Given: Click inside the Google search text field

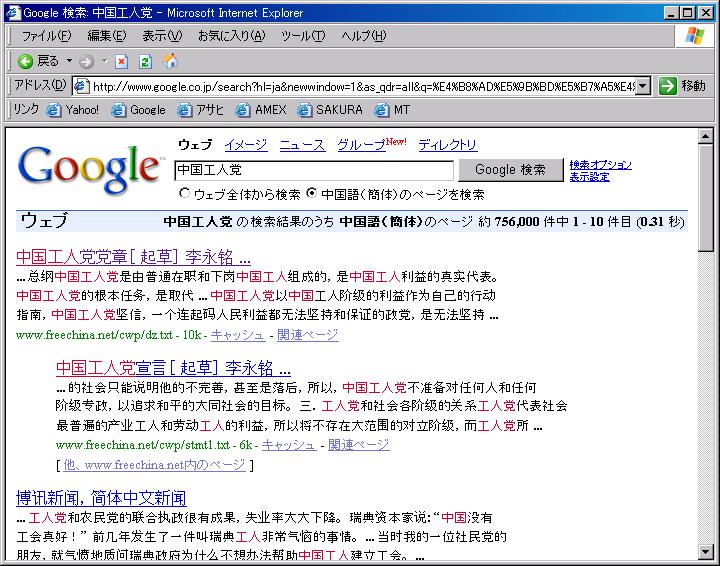Looking at the screenshot, I should 313,170.
